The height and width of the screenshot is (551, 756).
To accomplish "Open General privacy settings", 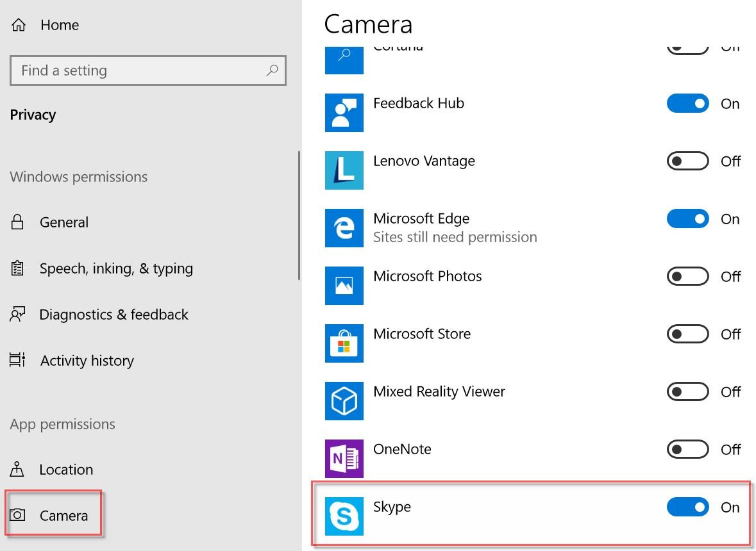I will click(64, 222).
